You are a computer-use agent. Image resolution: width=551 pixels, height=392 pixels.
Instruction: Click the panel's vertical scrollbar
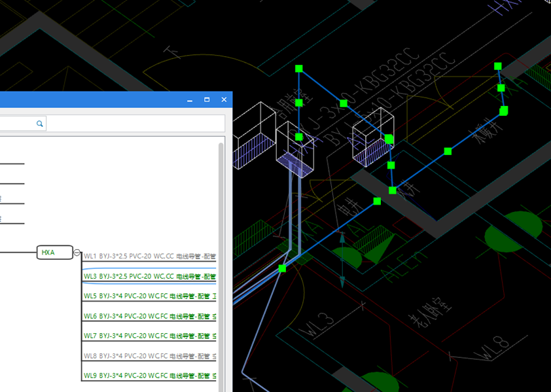point(221,262)
